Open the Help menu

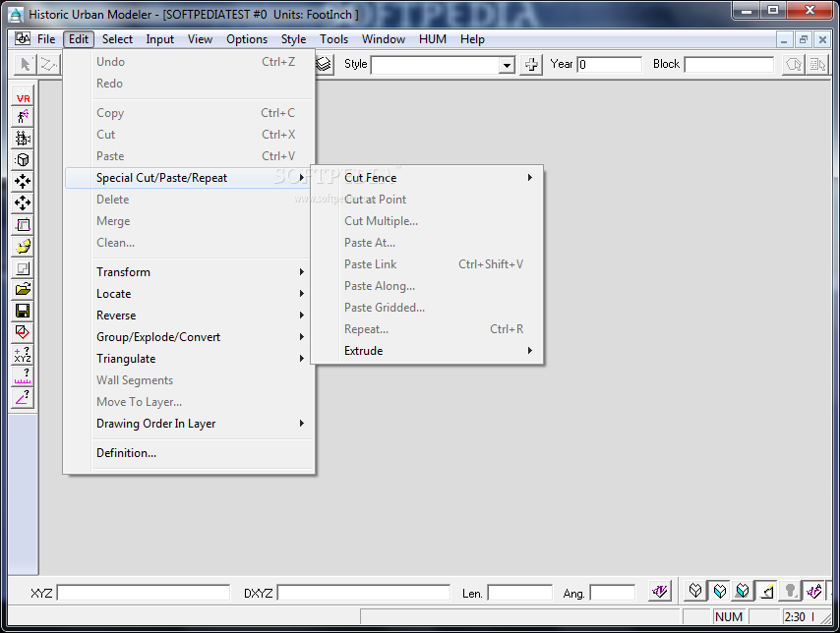pos(472,39)
